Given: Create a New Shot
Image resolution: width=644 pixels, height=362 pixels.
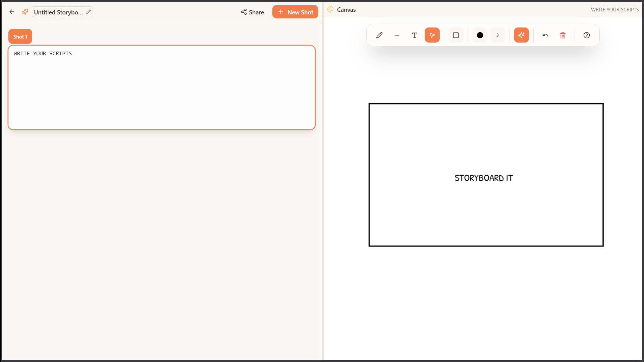Looking at the screenshot, I should 295,12.
